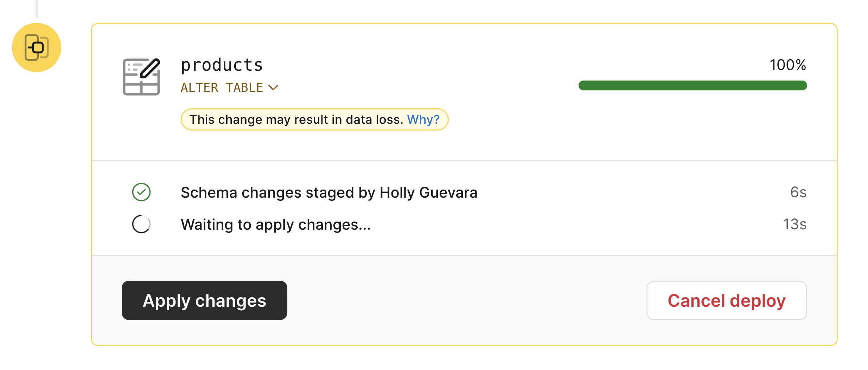
Task: Click the pending spinner circle icon
Action: [141, 224]
